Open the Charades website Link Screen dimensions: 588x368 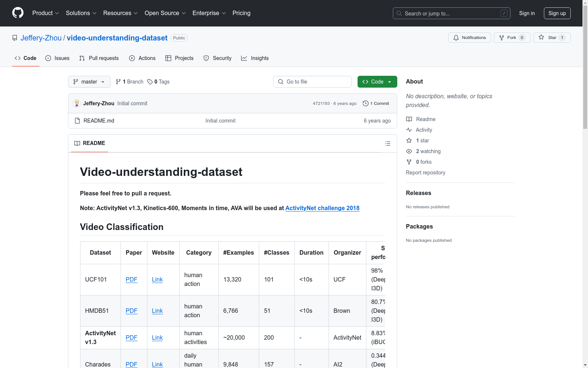(x=157, y=364)
